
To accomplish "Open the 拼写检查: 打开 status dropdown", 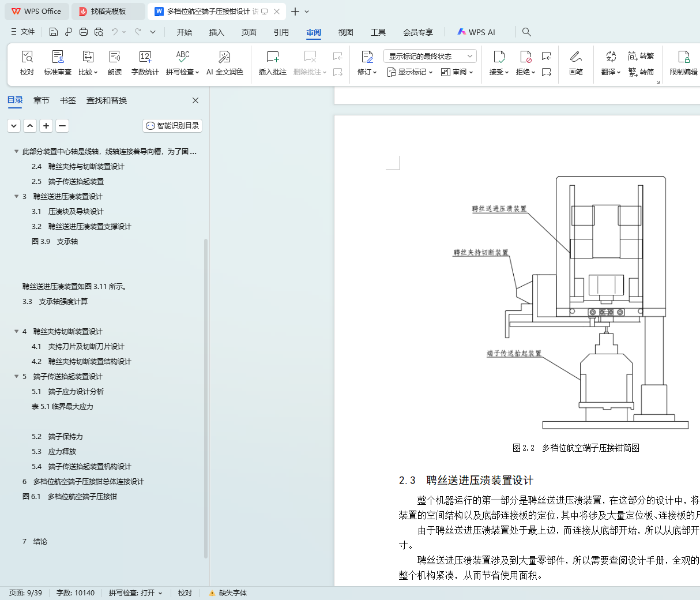I will point(136,593).
